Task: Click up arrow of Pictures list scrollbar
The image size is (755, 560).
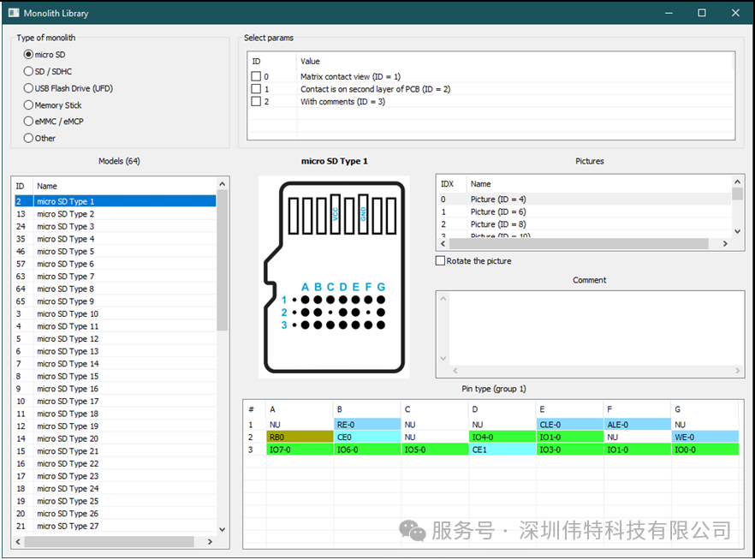Action: click(x=738, y=182)
